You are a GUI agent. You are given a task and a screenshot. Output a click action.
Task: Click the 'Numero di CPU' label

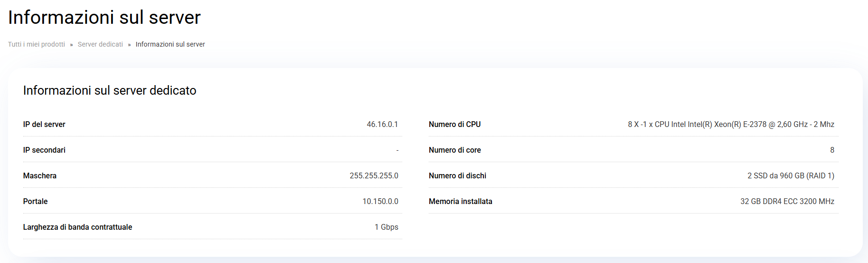coord(454,124)
